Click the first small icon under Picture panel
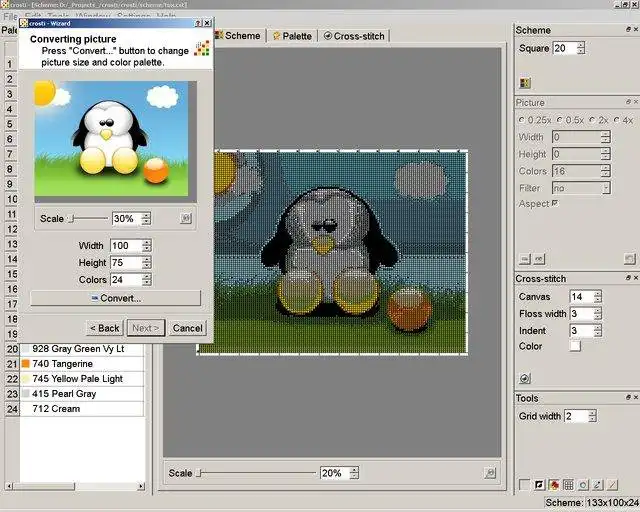This screenshot has height=512, width=640. [x=525, y=259]
